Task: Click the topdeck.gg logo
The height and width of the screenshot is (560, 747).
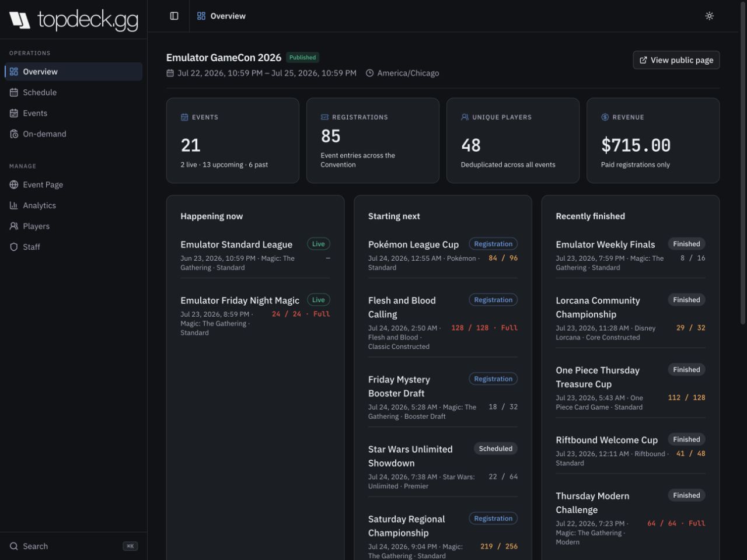Action: coord(74,19)
